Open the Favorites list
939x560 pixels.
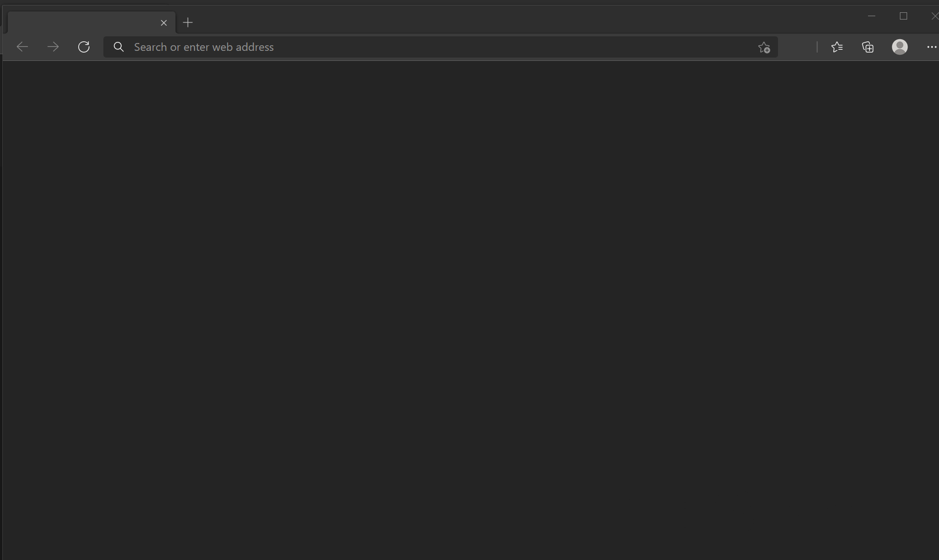coord(837,47)
